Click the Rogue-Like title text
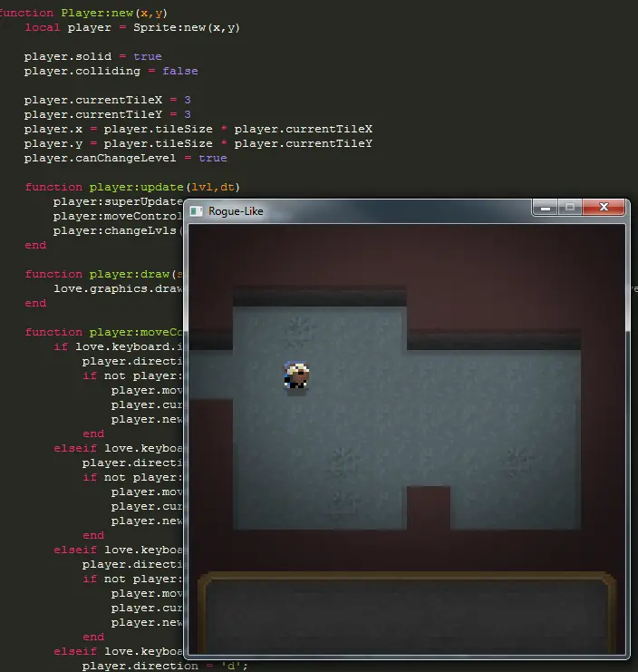 (236, 211)
